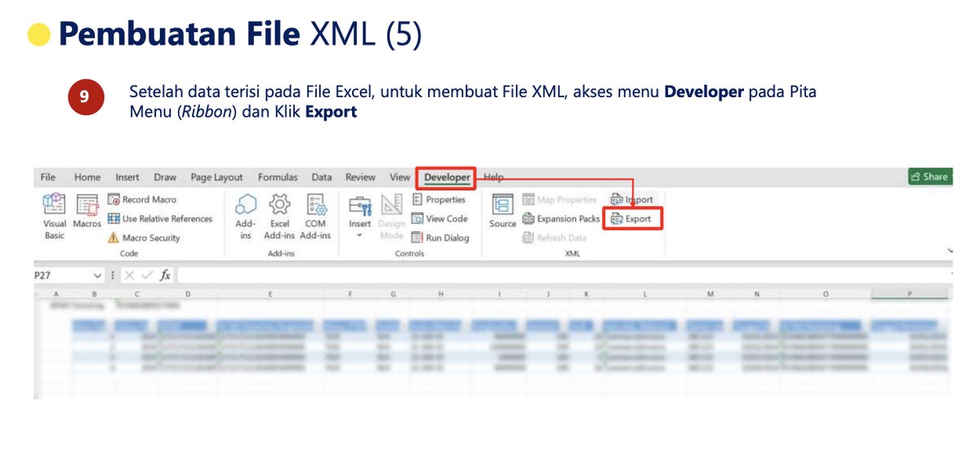Click the formula bar cancel X
Viewport: 980px width, 464px height.
click(x=129, y=275)
